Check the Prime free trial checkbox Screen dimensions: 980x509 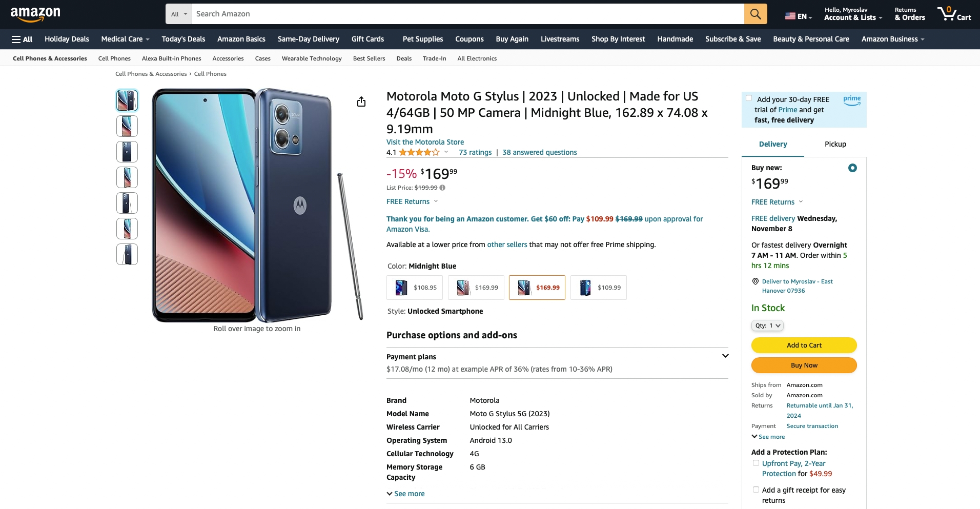(749, 98)
